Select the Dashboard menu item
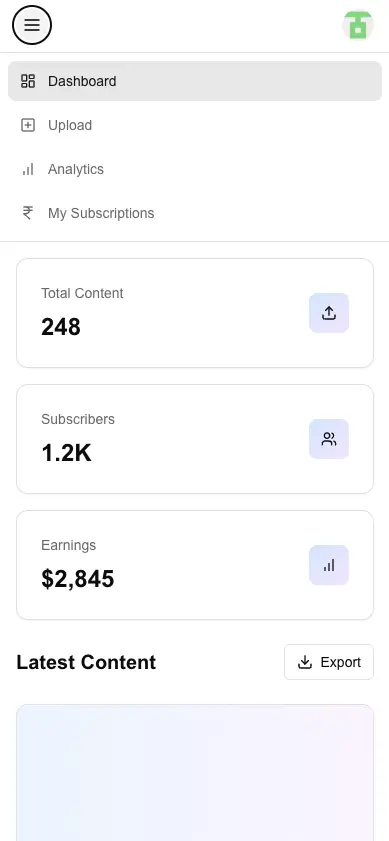The width and height of the screenshot is (389, 841). 195,81
